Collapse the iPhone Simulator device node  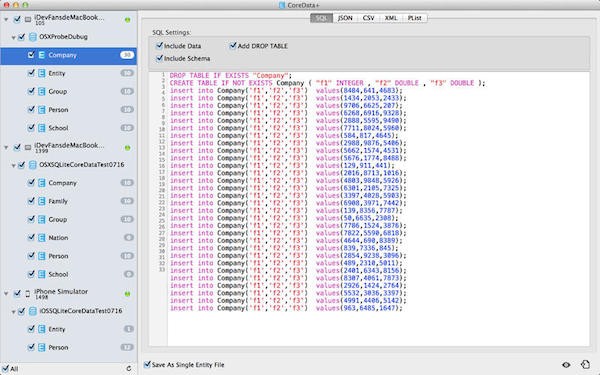[6, 293]
